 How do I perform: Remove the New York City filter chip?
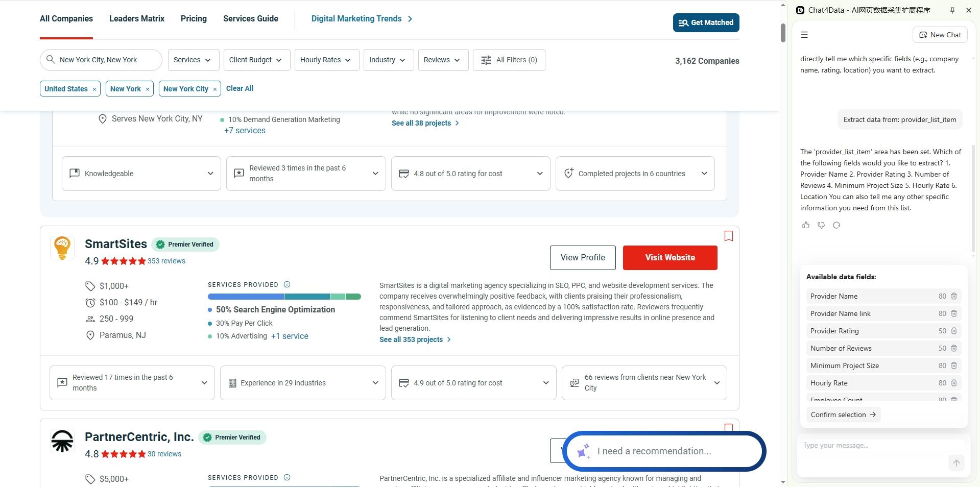tap(215, 89)
